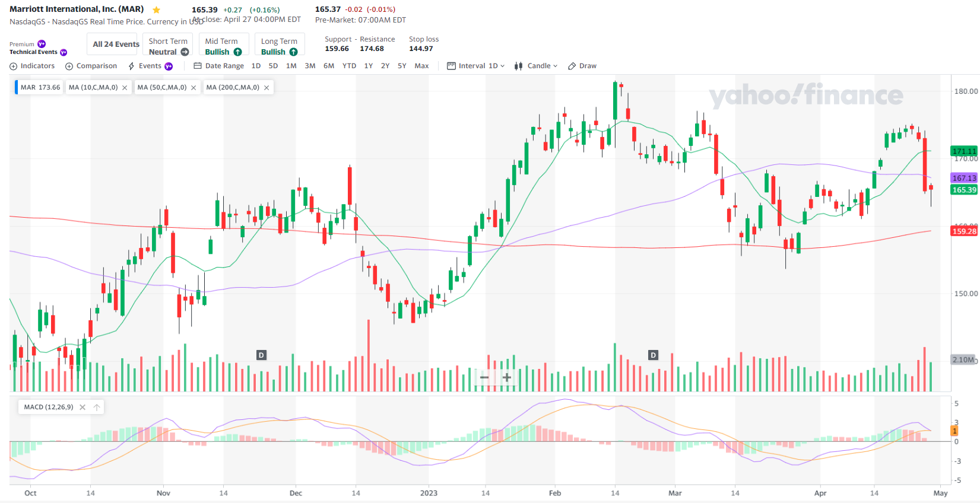Move the MACD panel up with arrow

[x=97, y=407]
